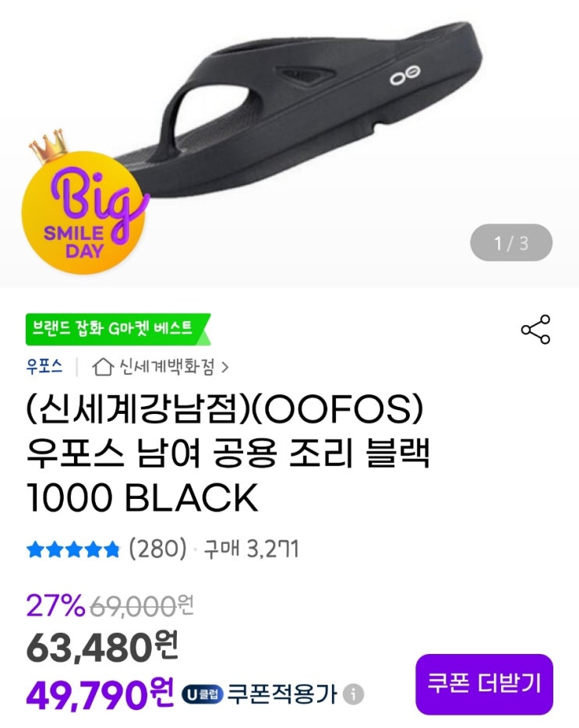Tap the OOFOS logo on the sandal

405,75
